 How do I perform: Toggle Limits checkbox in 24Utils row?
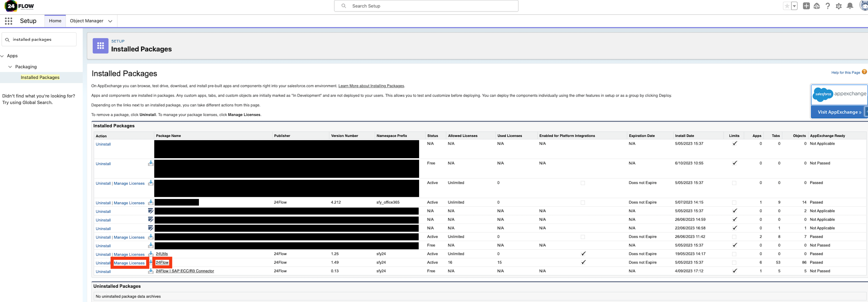(734, 254)
